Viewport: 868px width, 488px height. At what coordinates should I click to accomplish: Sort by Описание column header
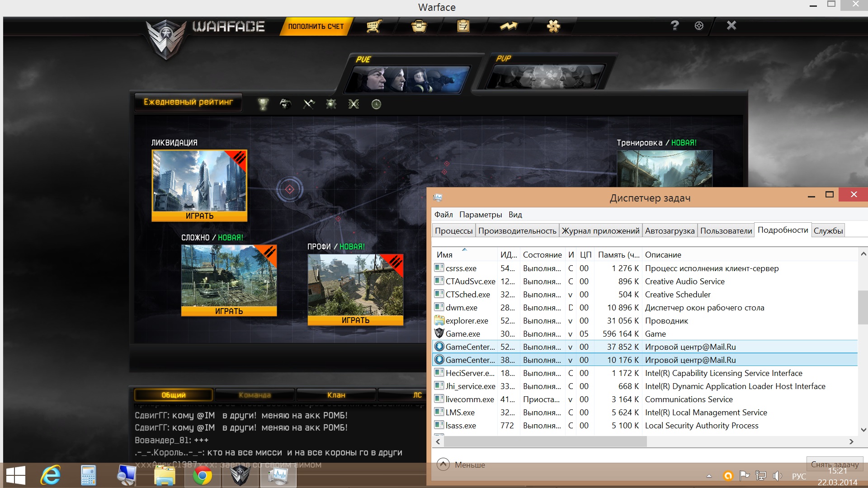coord(750,255)
